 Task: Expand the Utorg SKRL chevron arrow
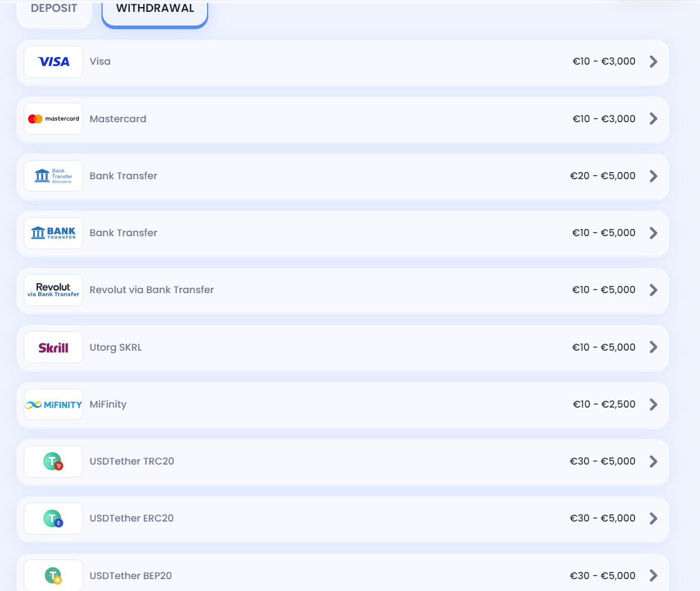click(653, 347)
